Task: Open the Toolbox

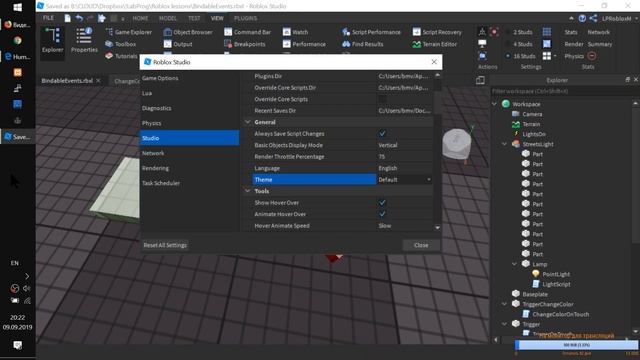Action: [120, 44]
